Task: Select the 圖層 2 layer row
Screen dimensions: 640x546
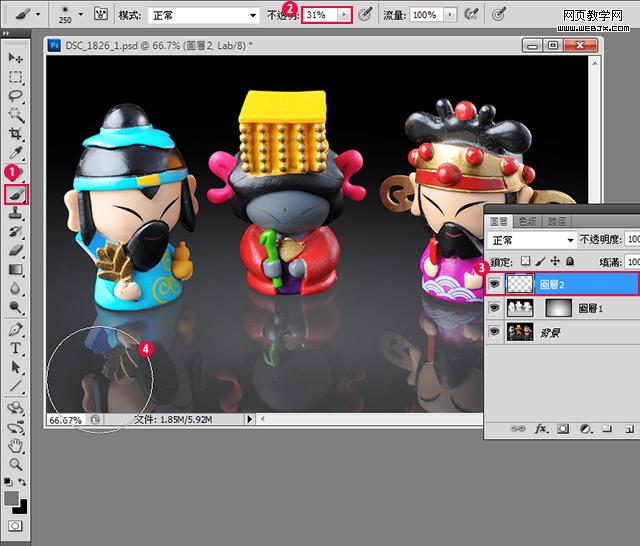Action: 562,284
